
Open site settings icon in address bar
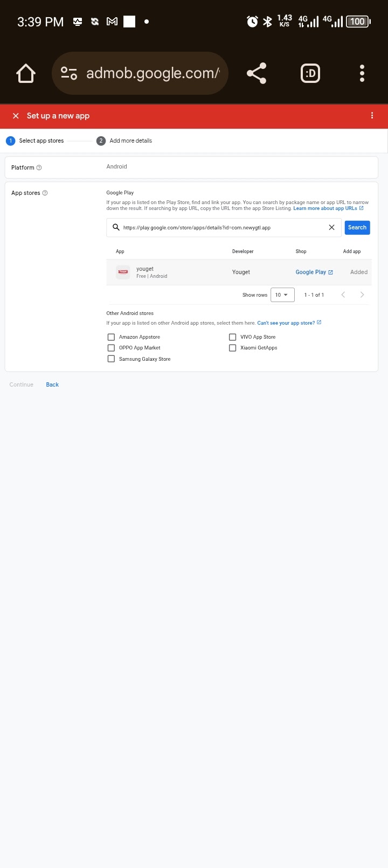[69, 73]
